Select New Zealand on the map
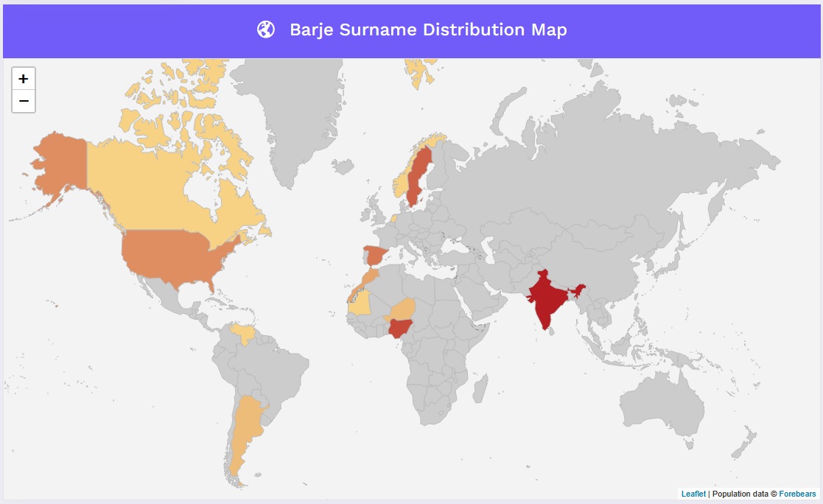The height and width of the screenshot is (504, 823). pos(746,444)
